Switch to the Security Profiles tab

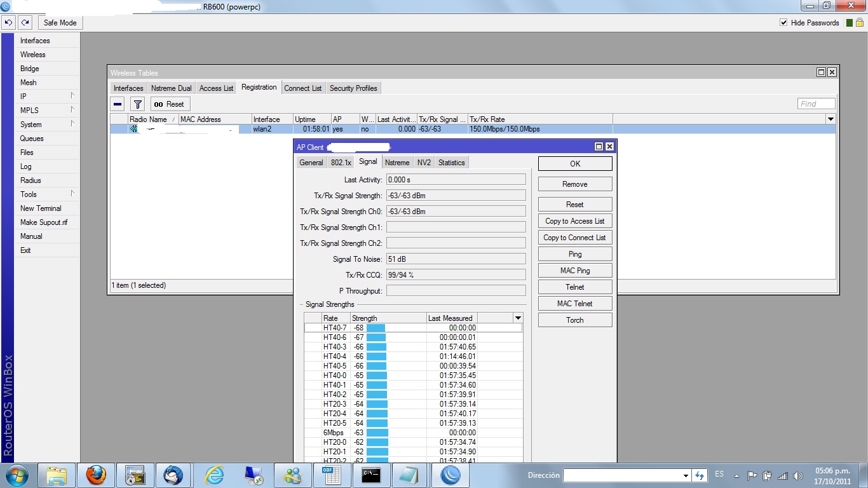click(x=353, y=88)
